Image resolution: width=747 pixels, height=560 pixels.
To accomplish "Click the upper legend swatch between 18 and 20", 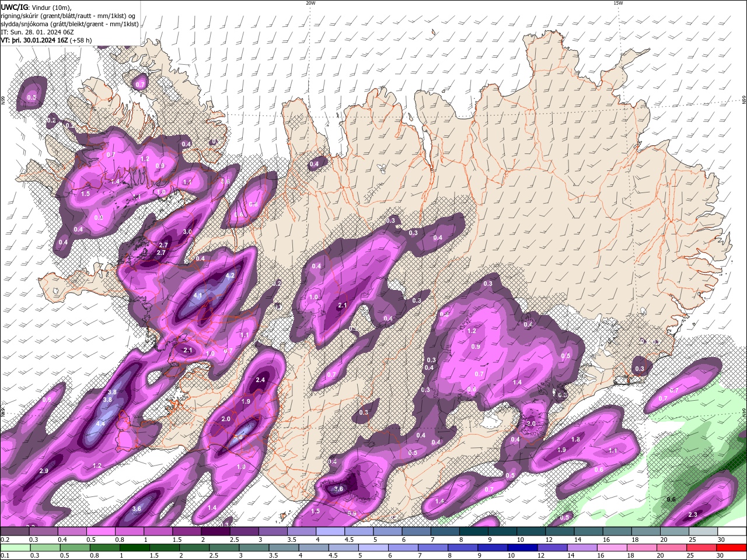I will (x=647, y=531).
